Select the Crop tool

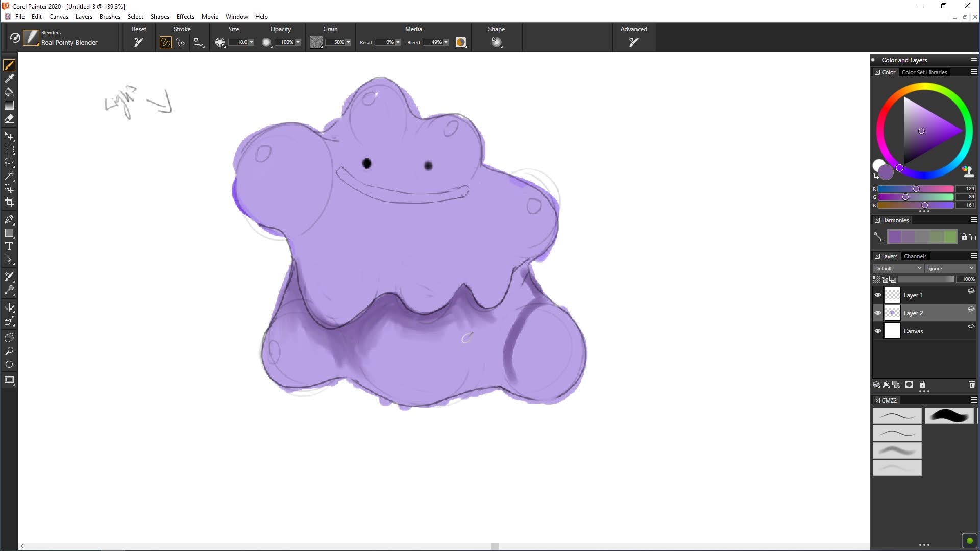[x=9, y=202]
